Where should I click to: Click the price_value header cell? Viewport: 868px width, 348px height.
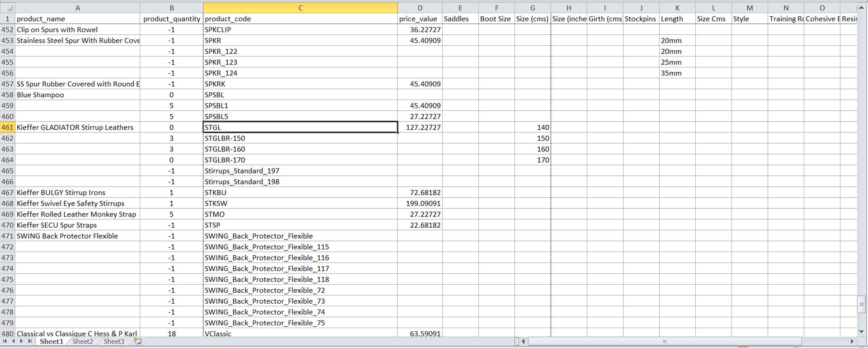pos(420,19)
